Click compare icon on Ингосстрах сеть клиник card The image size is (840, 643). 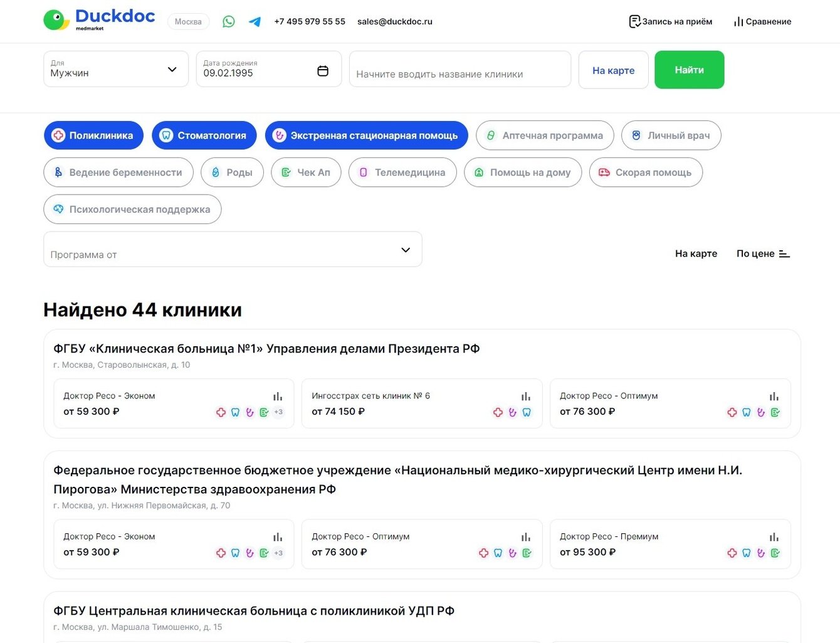point(526,396)
